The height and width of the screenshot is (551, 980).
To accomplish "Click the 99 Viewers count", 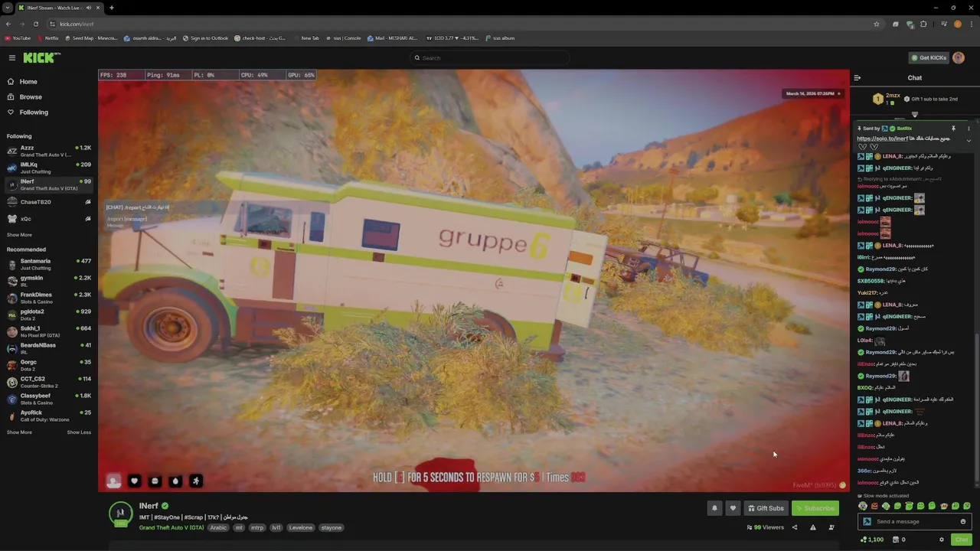I will (765, 527).
